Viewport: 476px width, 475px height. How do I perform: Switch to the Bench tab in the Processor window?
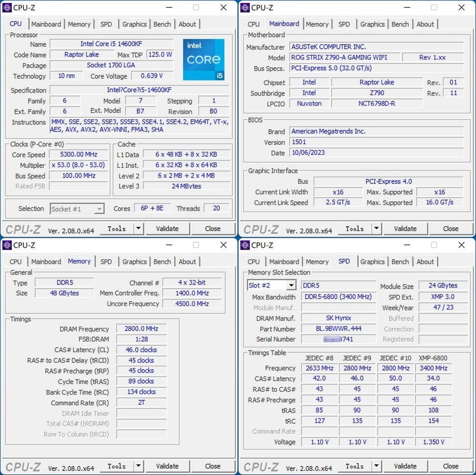pyautogui.click(x=162, y=24)
